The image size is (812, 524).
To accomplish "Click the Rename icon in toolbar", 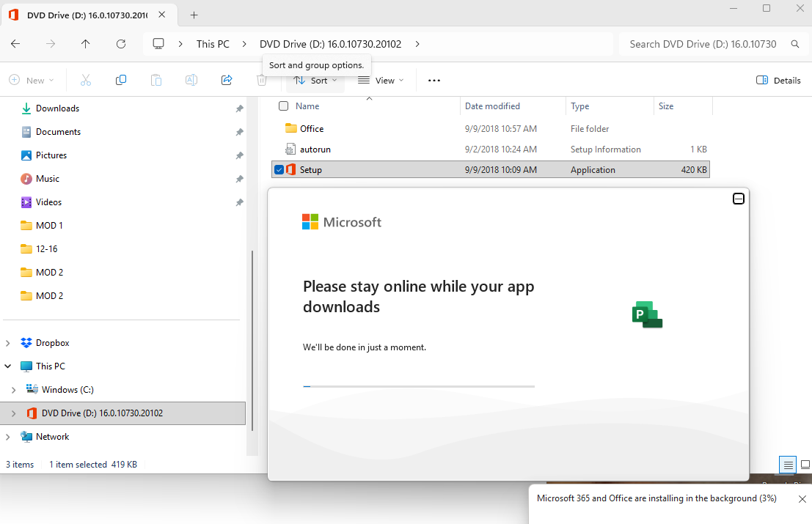I will [x=191, y=80].
